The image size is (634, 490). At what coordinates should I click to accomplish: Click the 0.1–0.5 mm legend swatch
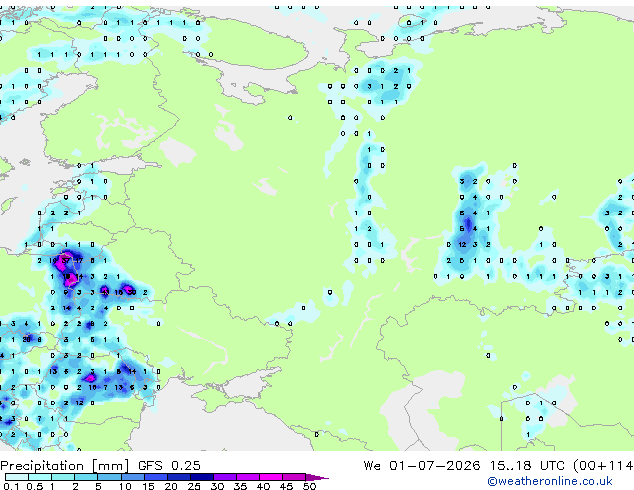(x=17, y=477)
